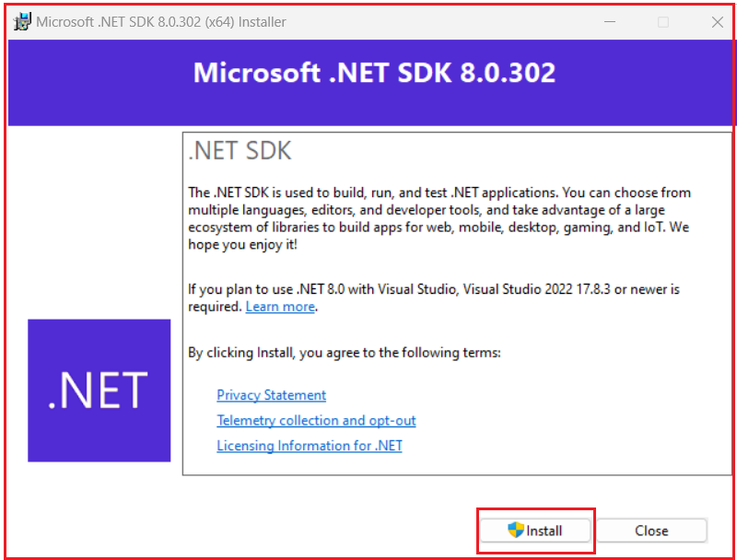Click the .NET SDK heading text
This screenshot has height=560, width=737.
click(x=239, y=150)
